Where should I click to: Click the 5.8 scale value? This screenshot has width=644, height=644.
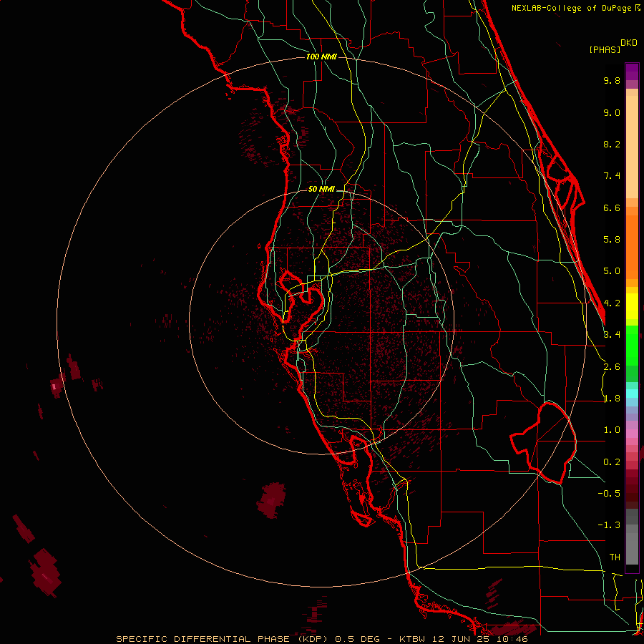pyautogui.click(x=612, y=240)
